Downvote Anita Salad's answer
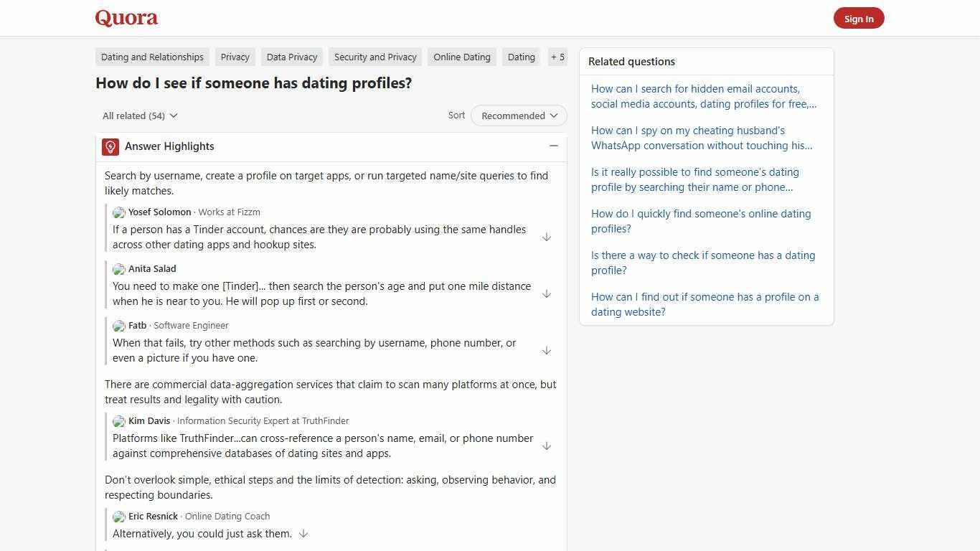 tap(547, 293)
